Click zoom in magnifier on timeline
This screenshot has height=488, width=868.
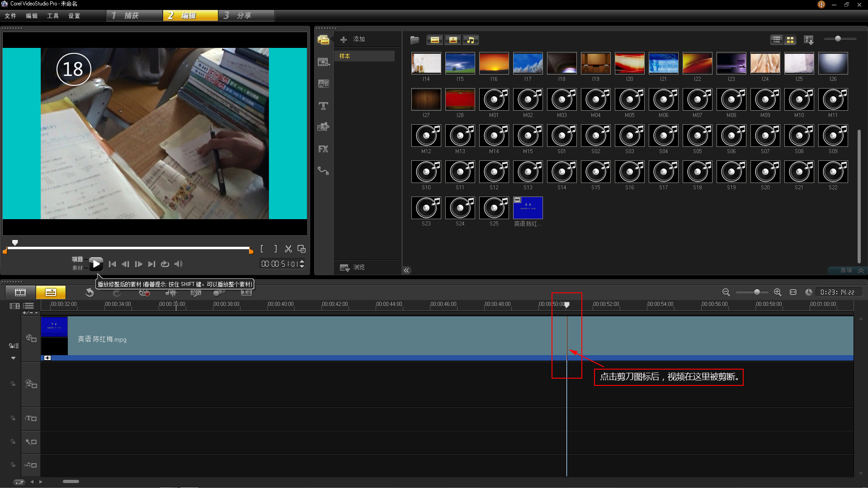(778, 292)
